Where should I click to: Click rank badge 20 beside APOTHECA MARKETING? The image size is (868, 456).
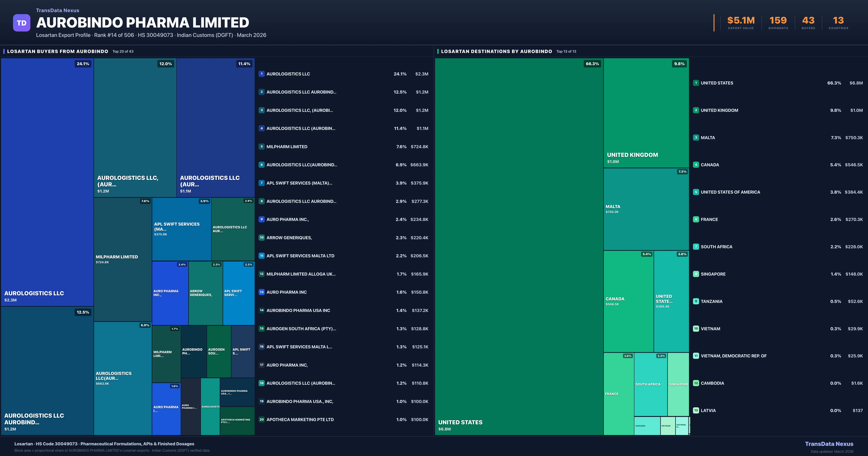click(x=261, y=420)
